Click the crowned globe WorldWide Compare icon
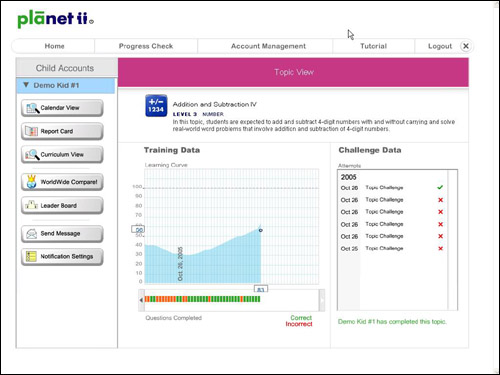The image size is (500, 375). click(x=32, y=181)
